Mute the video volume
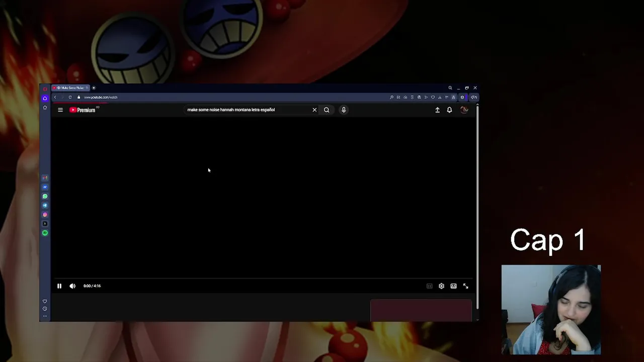This screenshot has width=644, height=362. [72, 286]
